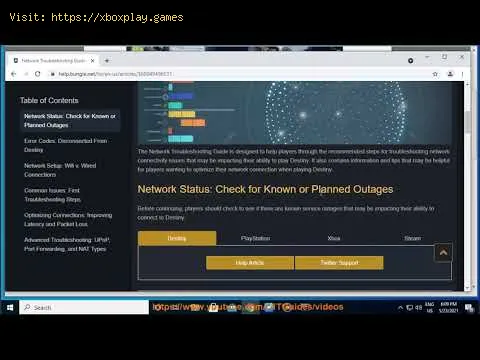
Task: Expand system tray hidden icons chevron
Action: (400, 308)
